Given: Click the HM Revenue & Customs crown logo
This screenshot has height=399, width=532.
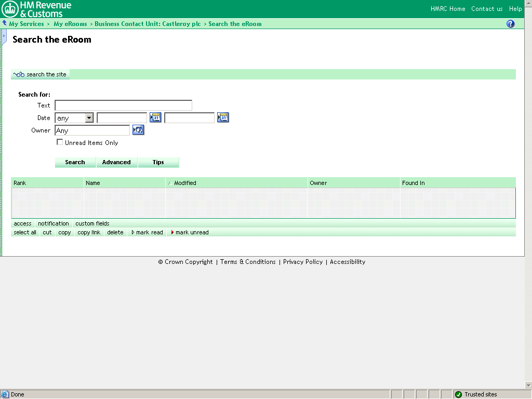Looking at the screenshot, I should click(10, 9).
